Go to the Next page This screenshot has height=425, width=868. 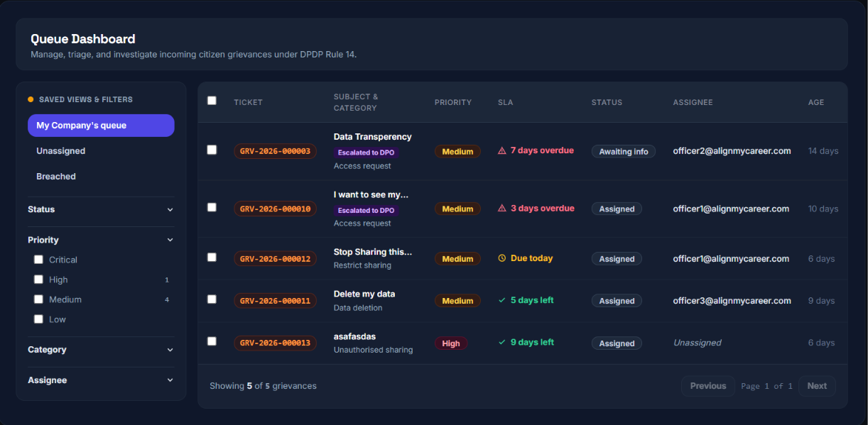click(817, 386)
